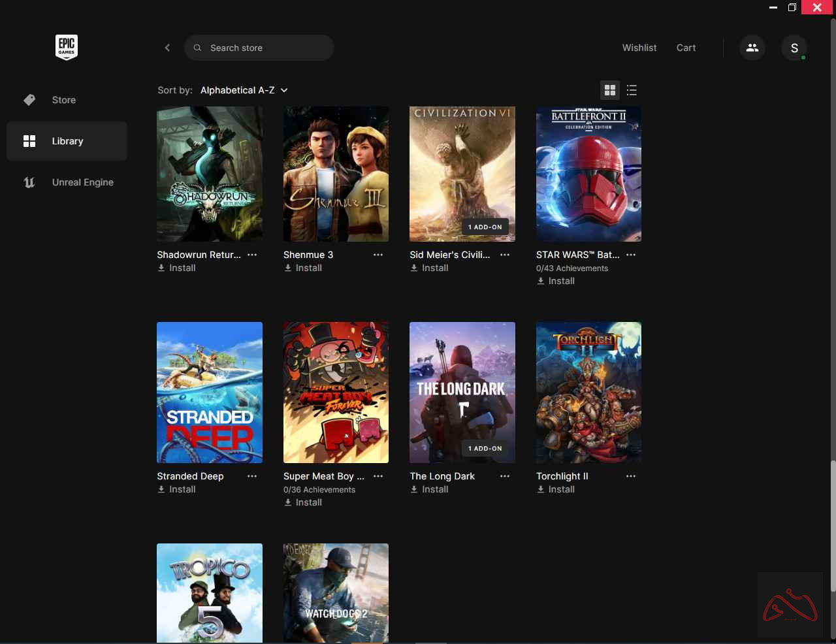The height and width of the screenshot is (644, 836).
Task: Open the Wishlist page
Action: click(x=639, y=47)
